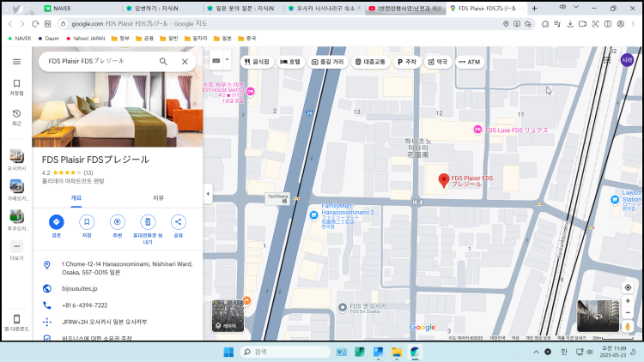
Task: Click the search magnifier in Maps search box
Action: pos(163,62)
